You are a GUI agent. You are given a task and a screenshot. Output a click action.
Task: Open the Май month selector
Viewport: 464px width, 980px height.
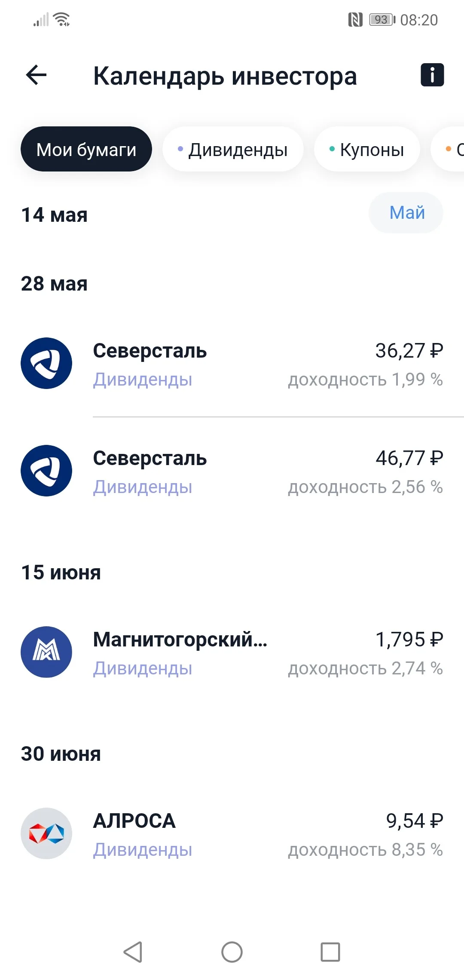pos(406,213)
